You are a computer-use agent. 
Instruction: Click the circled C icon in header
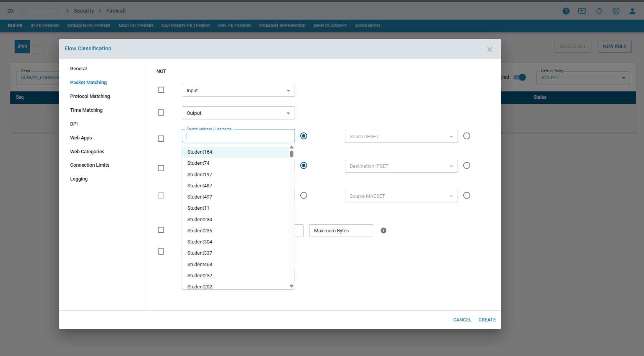pyautogui.click(x=616, y=11)
